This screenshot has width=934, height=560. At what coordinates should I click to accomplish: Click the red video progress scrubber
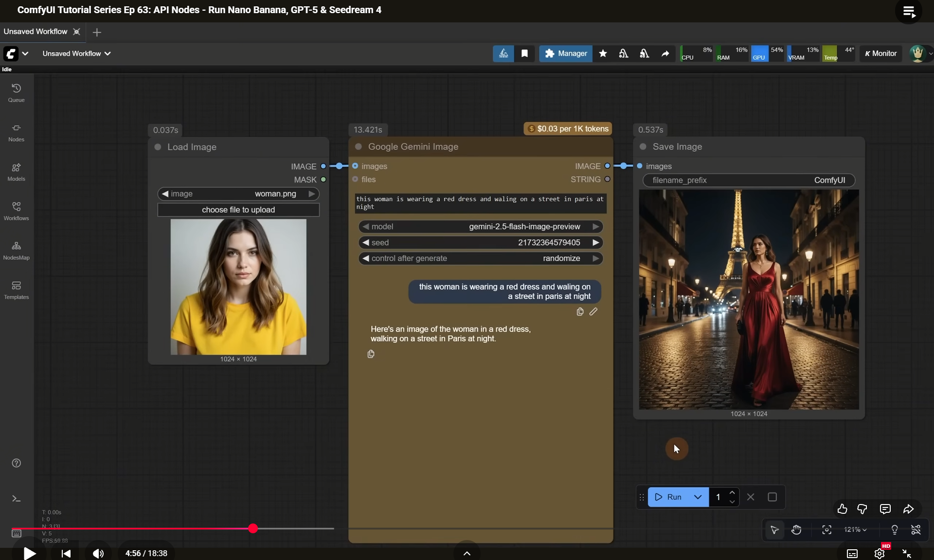point(253,528)
